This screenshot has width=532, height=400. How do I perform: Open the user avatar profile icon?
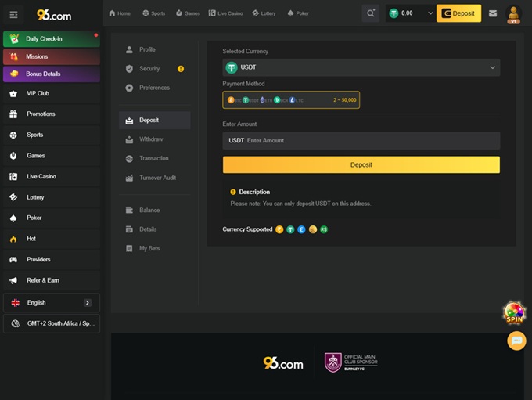point(513,14)
